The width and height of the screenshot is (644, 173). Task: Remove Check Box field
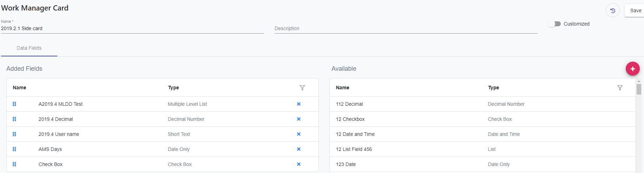tap(299, 164)
